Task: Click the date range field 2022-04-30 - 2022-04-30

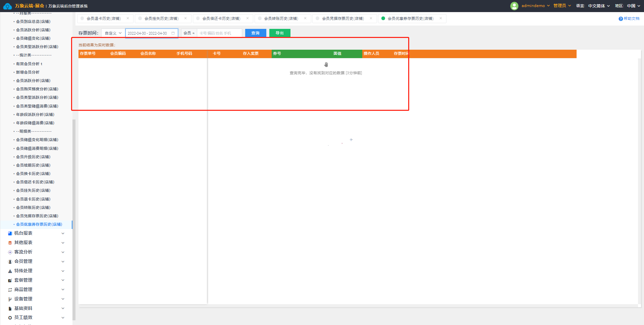Action: (152, 33)
